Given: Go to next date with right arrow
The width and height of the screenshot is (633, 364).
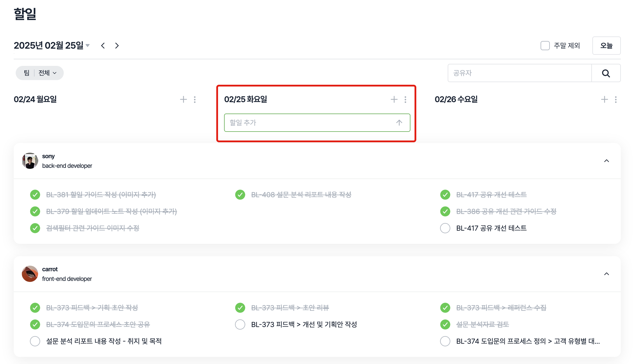Looking at the screenshot, I should [x=117, y=46].
